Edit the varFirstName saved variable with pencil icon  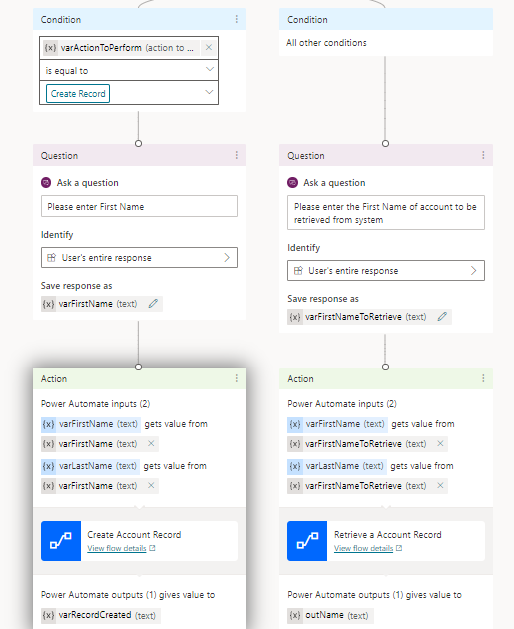[153, 304]
